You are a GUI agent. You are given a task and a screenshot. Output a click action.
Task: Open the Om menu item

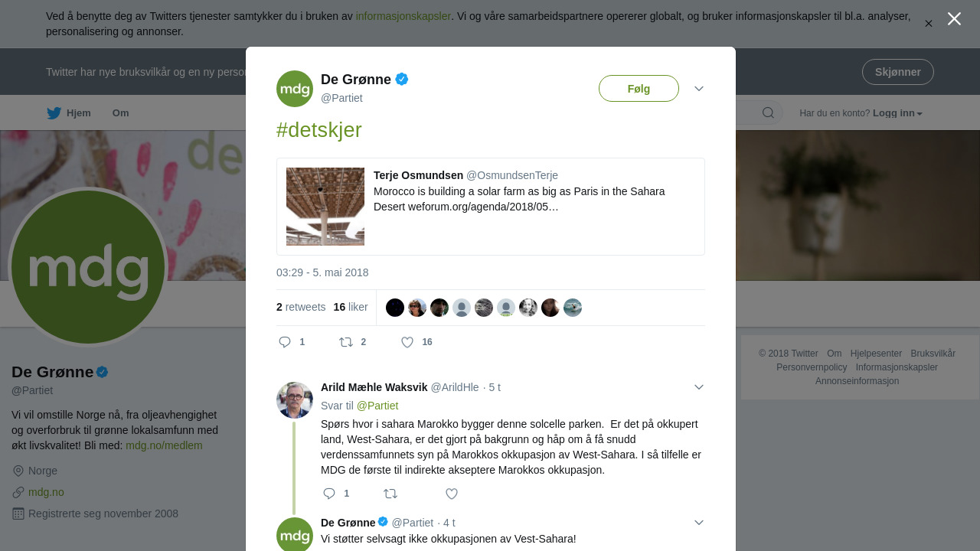click(121, 113)
